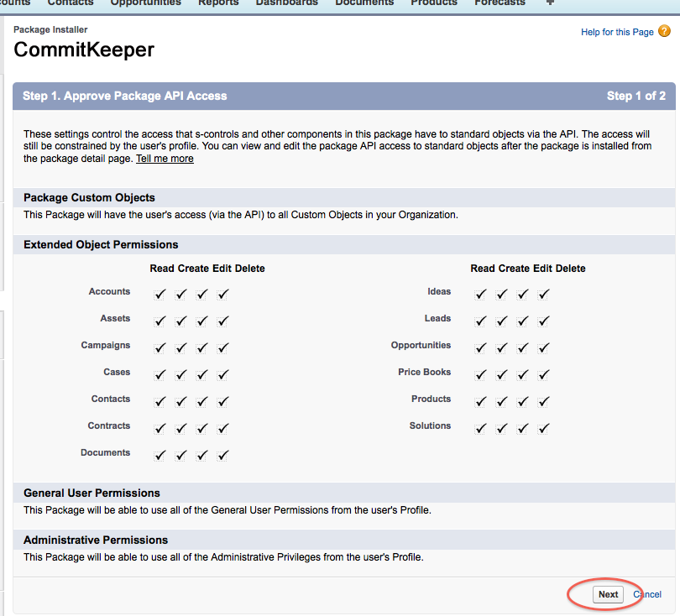
Task: Open the Documents tab
Action: point(364,3)
